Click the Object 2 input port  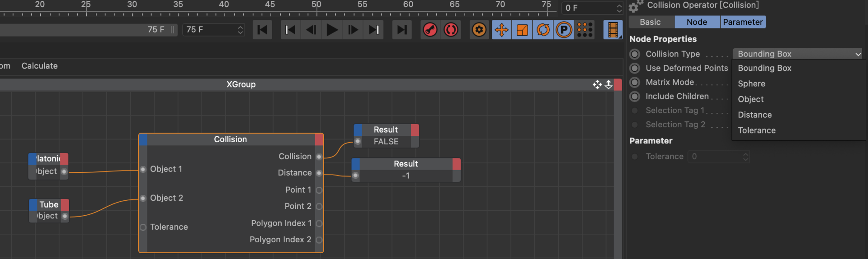point(143,199)
